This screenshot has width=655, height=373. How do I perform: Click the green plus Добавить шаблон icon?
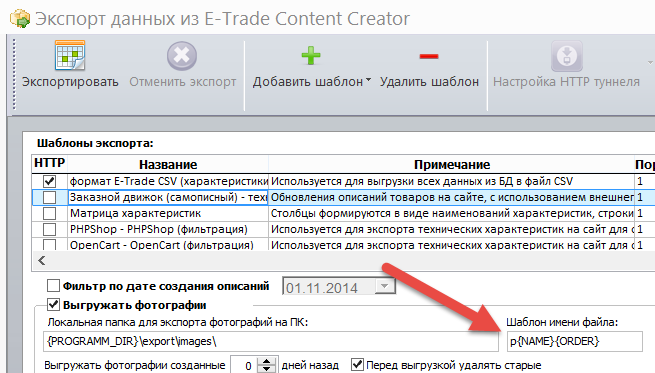point(311,56)
